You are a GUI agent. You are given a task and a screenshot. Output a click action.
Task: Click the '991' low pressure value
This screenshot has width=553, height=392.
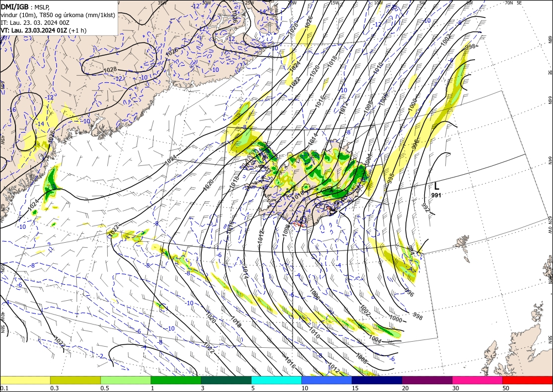tap(436, 195)
